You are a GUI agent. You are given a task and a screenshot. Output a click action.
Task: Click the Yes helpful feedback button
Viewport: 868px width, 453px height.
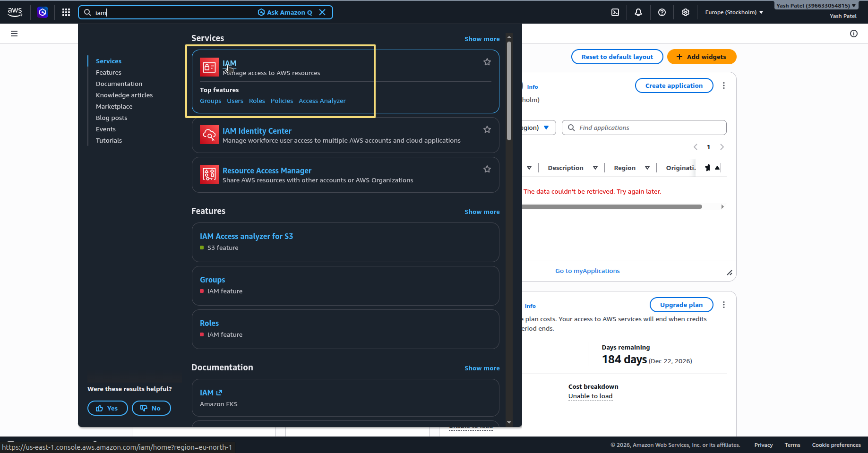pyautogui.click(x=107, y=408)
